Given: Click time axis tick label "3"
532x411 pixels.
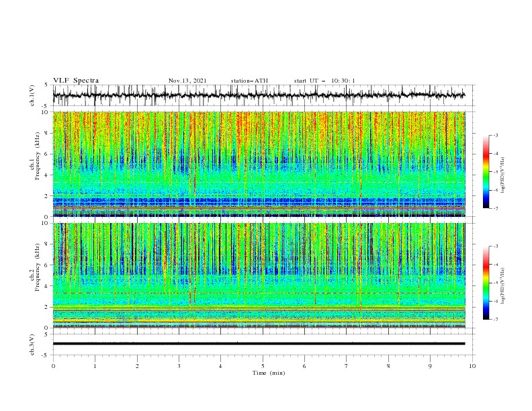Looking at the screenshot, I should click(179, 366).
